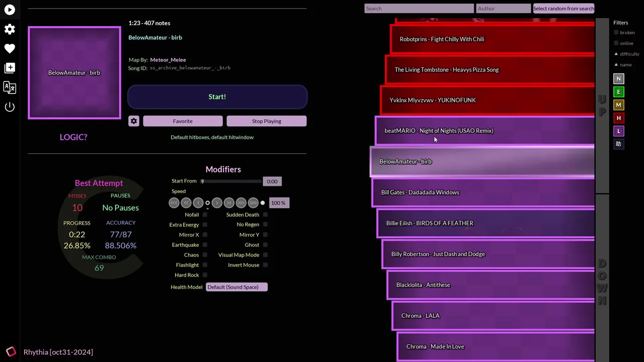This screenshot has height=362, width=644.
Task: Toggle the Mirror Y modifier
Action: (x=265, y=235)
